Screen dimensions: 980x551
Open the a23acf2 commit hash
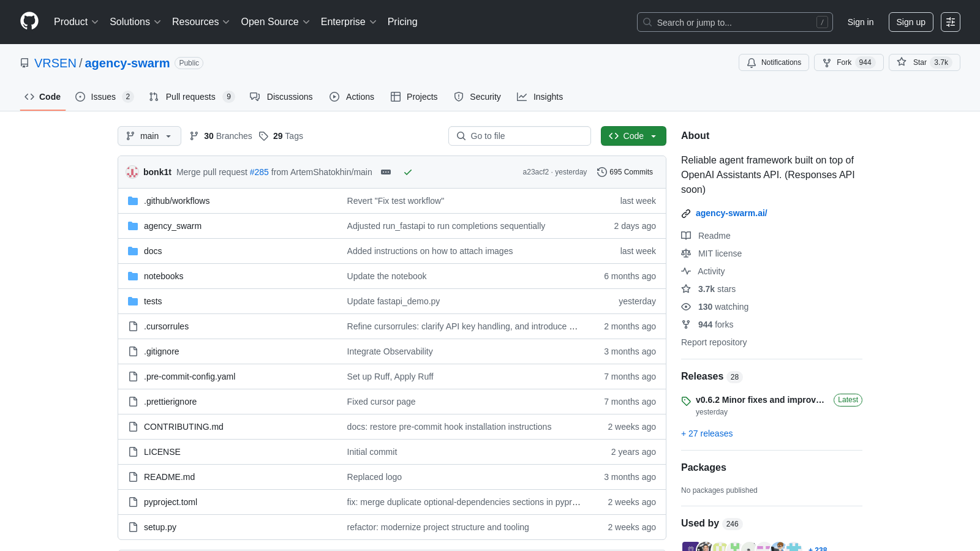535,172
